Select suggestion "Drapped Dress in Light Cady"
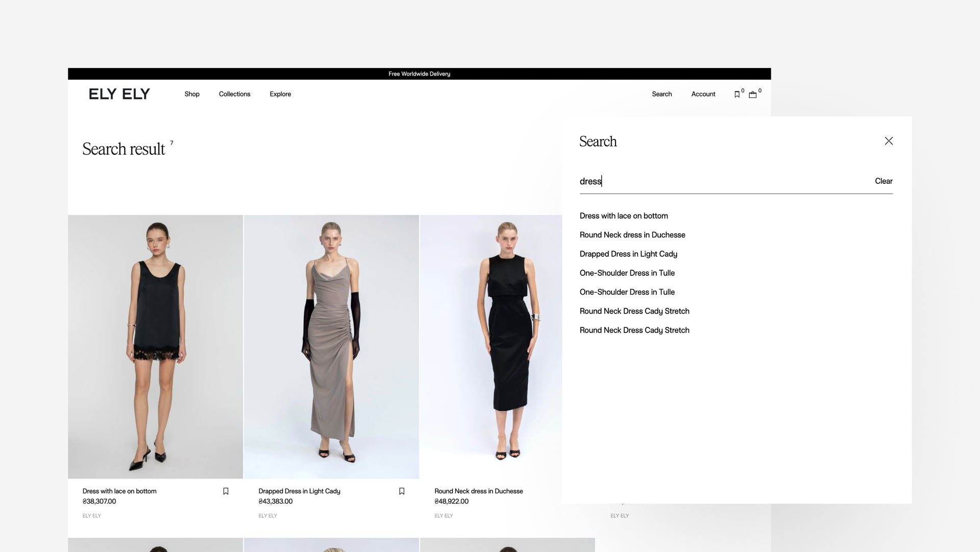This screenshot has width=980, height=552. pyautogui.click(x=628, y=254)
